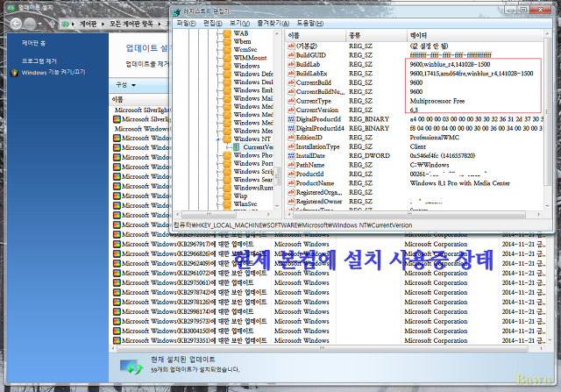The width and height of the screenshot is (561, 392).
Task: Click 제어판 in the breadcrumb path
Action: 88,24
